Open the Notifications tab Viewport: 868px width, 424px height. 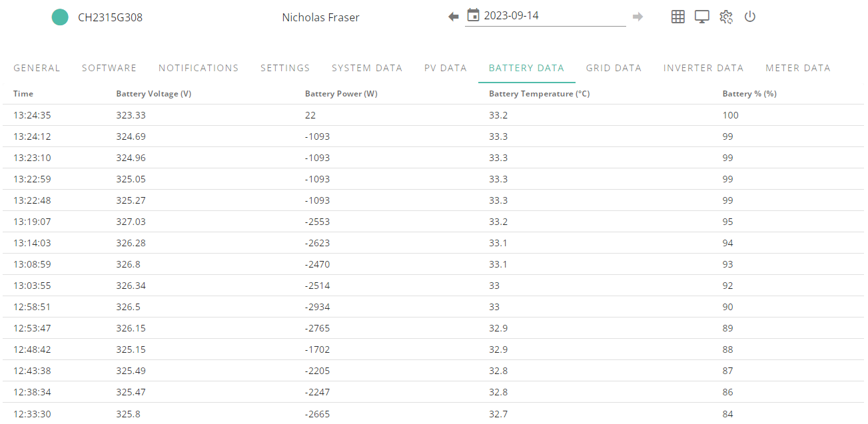click(199, 68)
